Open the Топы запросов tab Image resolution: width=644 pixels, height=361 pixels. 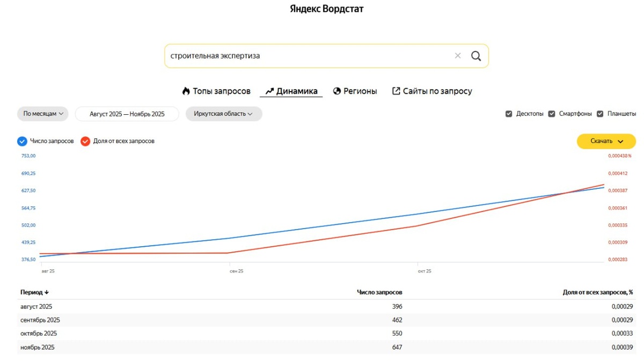(216, 91)
